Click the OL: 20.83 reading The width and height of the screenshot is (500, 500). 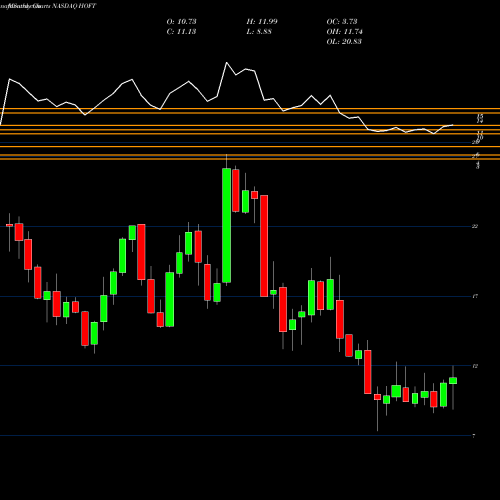[x=344, y=42]
